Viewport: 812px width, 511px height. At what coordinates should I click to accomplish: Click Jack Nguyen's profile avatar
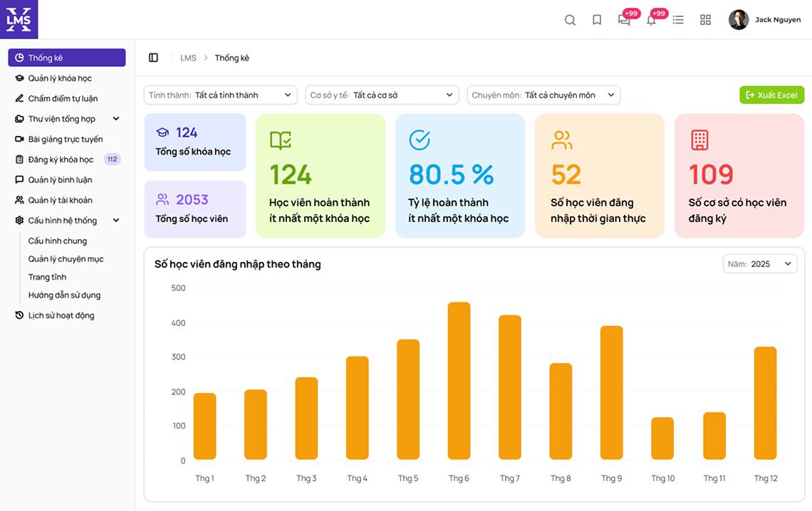click(738, 20)
